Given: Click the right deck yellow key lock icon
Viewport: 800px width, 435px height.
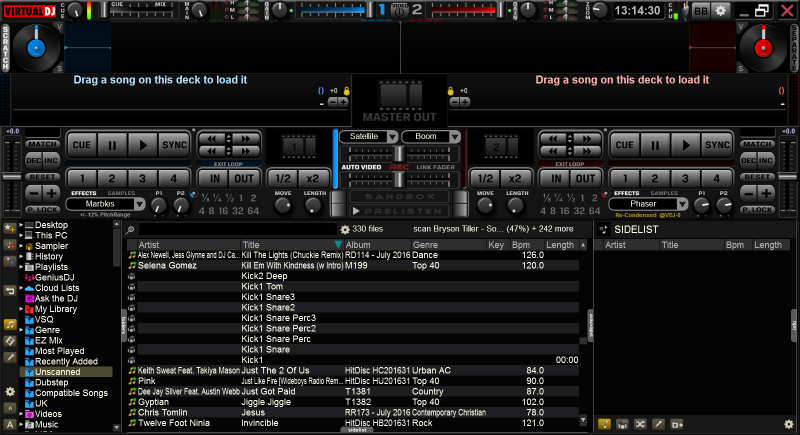Looking at the screenshot, I should [x=451, y=91].
